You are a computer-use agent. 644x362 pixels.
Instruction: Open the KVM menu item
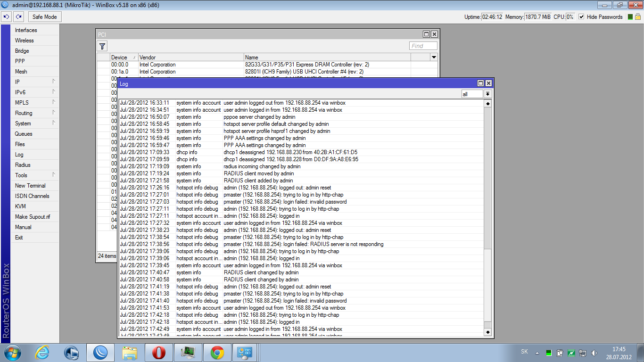click(35, 206)
